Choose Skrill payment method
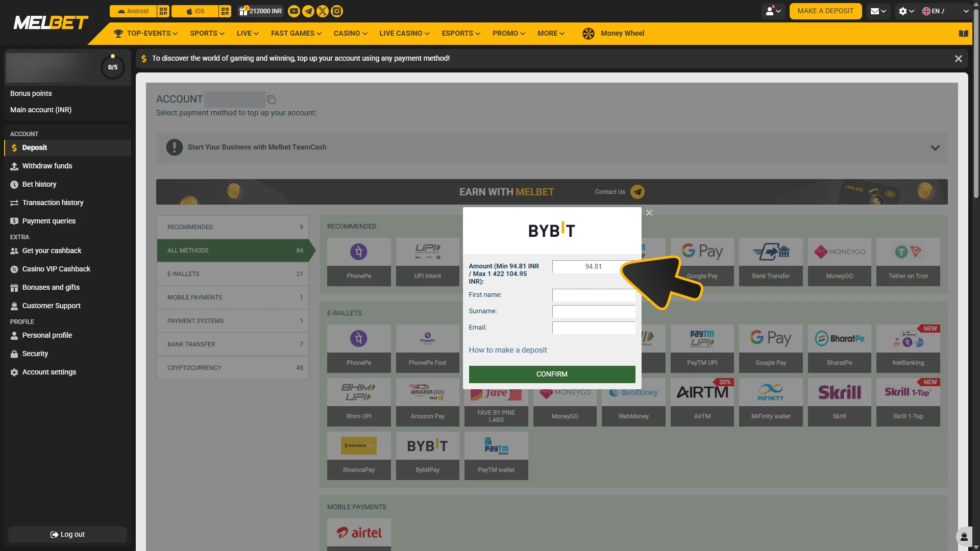 pyautogui.click(x=840, y=402)
